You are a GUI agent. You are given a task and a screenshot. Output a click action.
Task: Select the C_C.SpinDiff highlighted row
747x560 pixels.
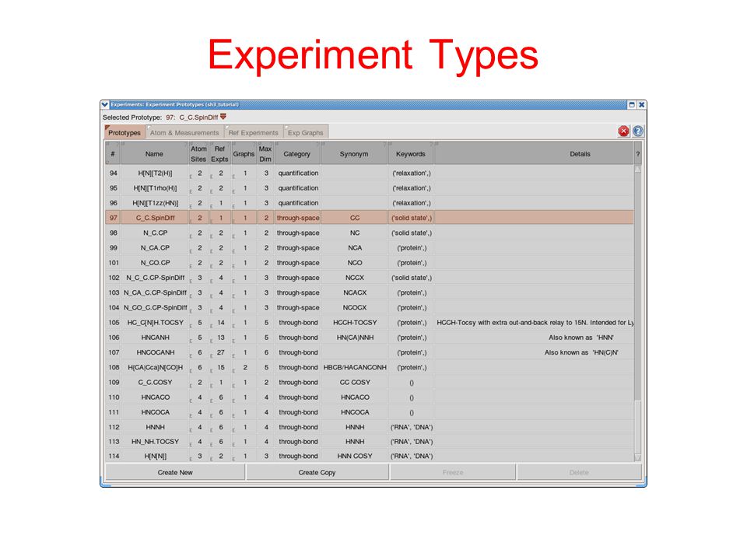click(370, 218)
